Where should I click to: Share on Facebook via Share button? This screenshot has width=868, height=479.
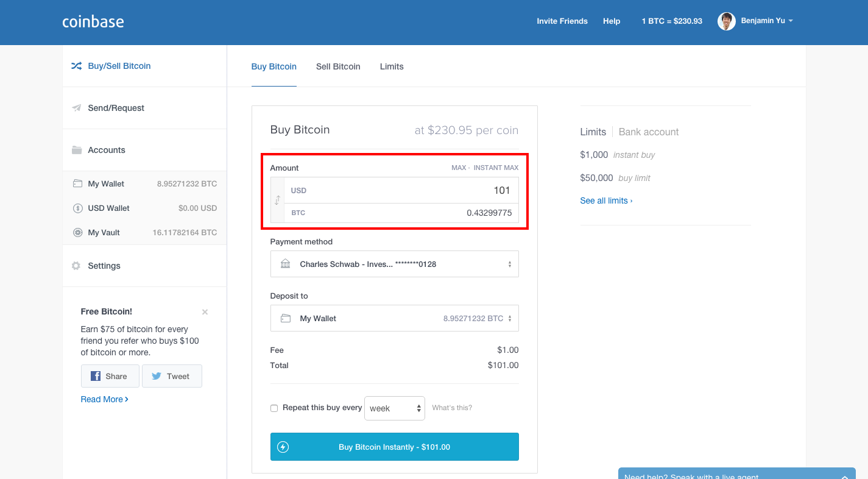click(x=110, y=376)
